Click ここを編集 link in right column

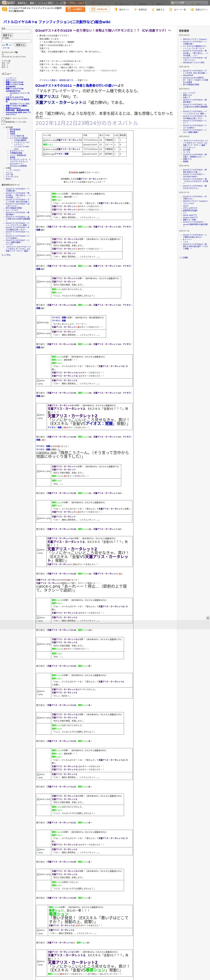point(183,258)
